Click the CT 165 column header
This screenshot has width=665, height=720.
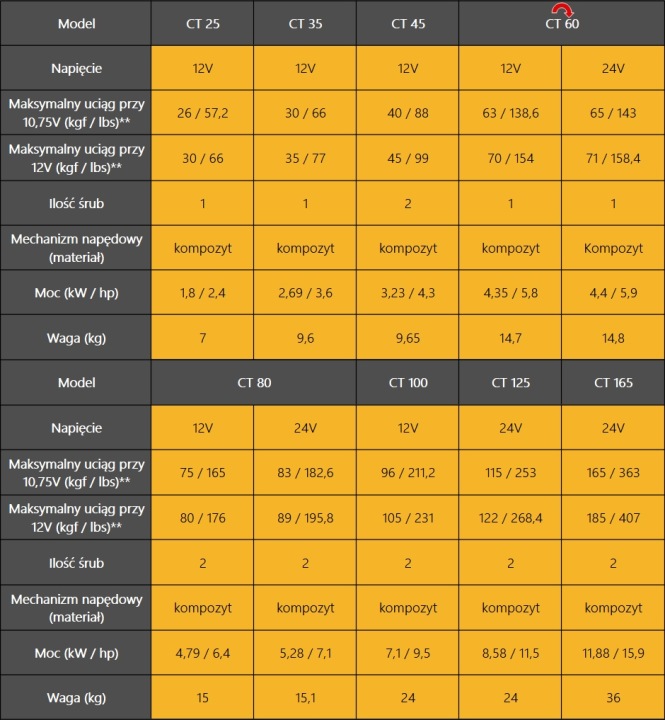click(613, 382)
